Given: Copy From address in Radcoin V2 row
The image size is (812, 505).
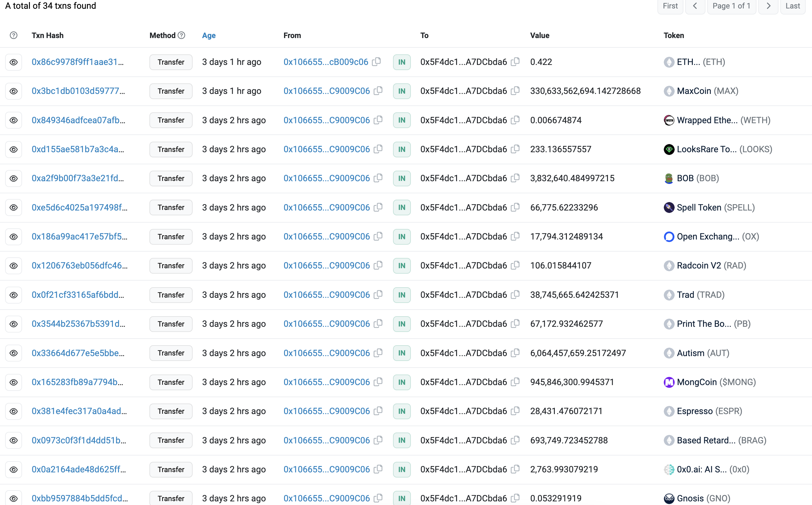Looking at the screenshot, I should click(x=378, y=265).
